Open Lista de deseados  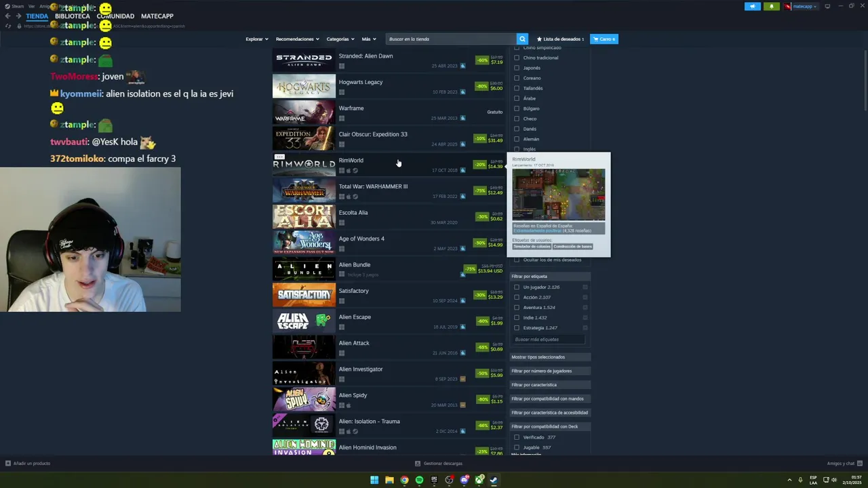click(560, 39)
